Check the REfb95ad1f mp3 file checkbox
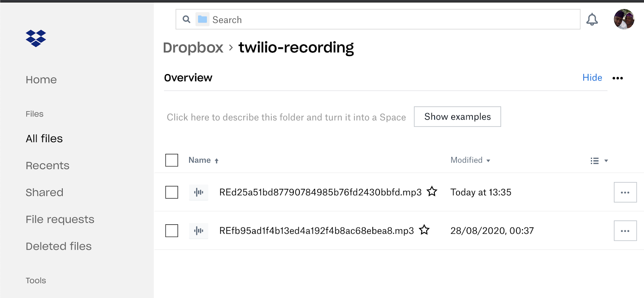 click(x=172, y=231)
